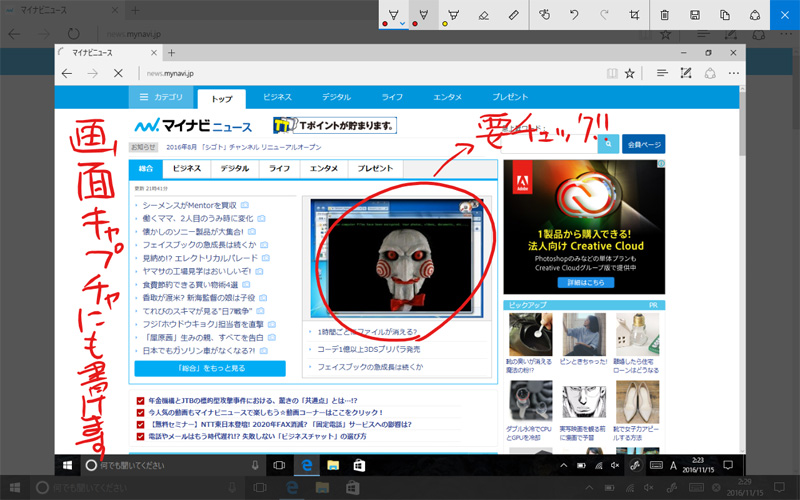
Task: Click the news.mynavi.jp address bar in captured Edge
Action: [x=170, y=73]
